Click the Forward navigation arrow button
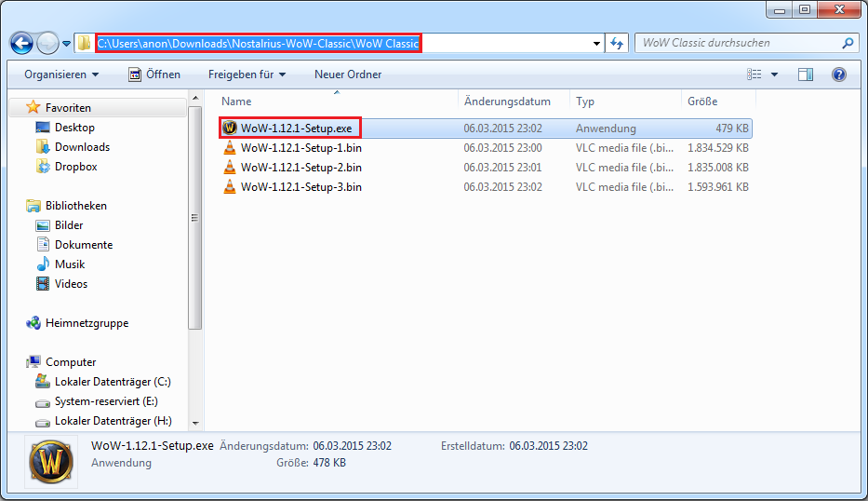The height and width of the screenshot is (501, 868). tap(47, 43)
